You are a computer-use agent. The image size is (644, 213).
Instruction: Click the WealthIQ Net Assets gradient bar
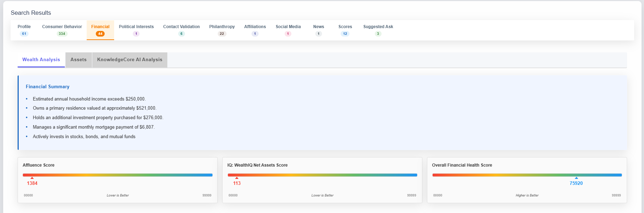click(322, 175)
